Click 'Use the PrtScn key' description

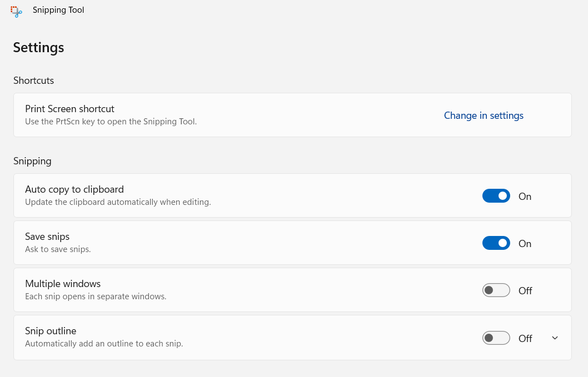111,122
